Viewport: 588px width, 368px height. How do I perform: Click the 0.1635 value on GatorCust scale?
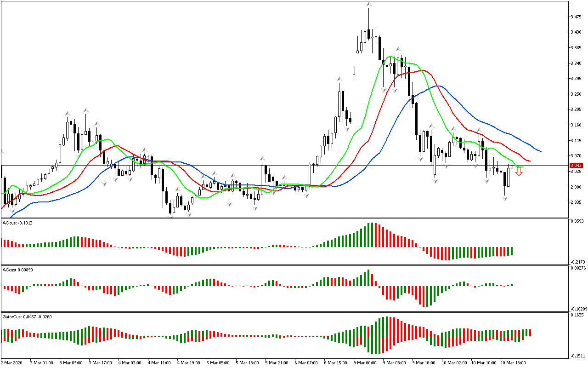pyautogui.click(x=577, y=315)
